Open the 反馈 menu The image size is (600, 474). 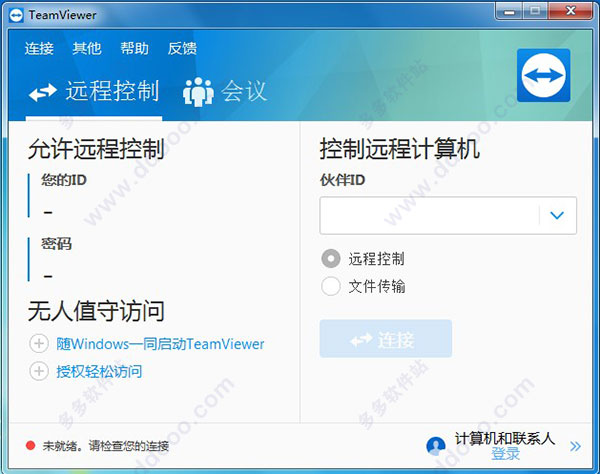point(182,49)
